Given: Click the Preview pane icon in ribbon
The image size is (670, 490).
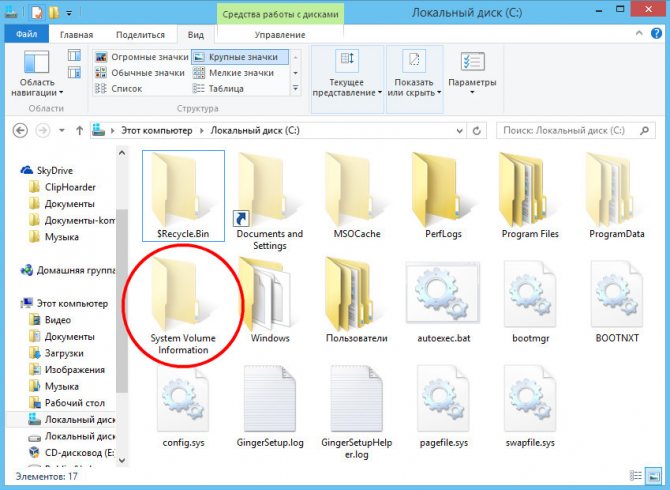Looking at the screenshot, I should 74,55.
